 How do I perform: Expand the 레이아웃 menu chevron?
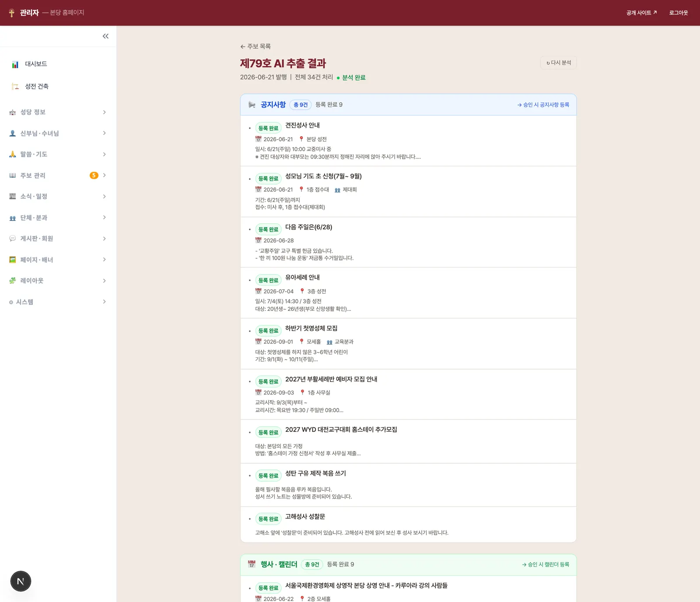point(104,281)
